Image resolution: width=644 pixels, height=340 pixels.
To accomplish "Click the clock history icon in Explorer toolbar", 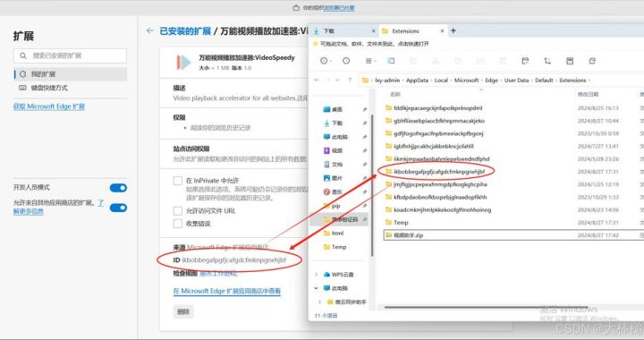I will coord(346,61).
